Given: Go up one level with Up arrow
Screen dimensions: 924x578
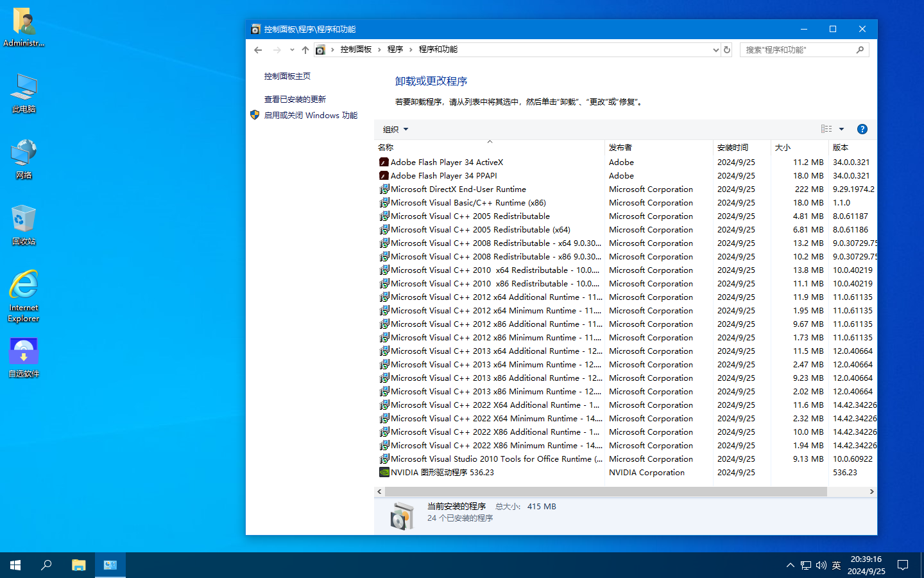Looking at the screenshot, I should pos(305,49).
